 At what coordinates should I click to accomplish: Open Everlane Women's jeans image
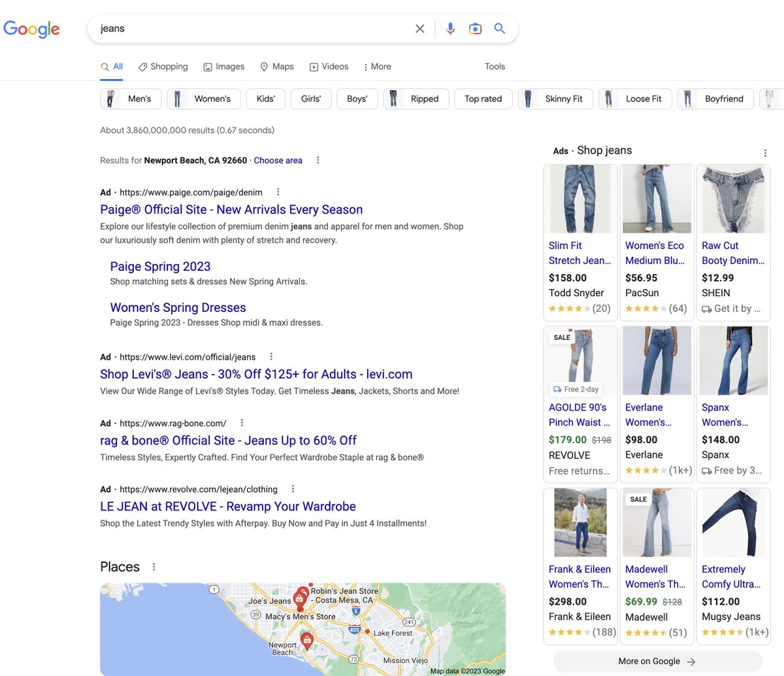tap(657, 361)
